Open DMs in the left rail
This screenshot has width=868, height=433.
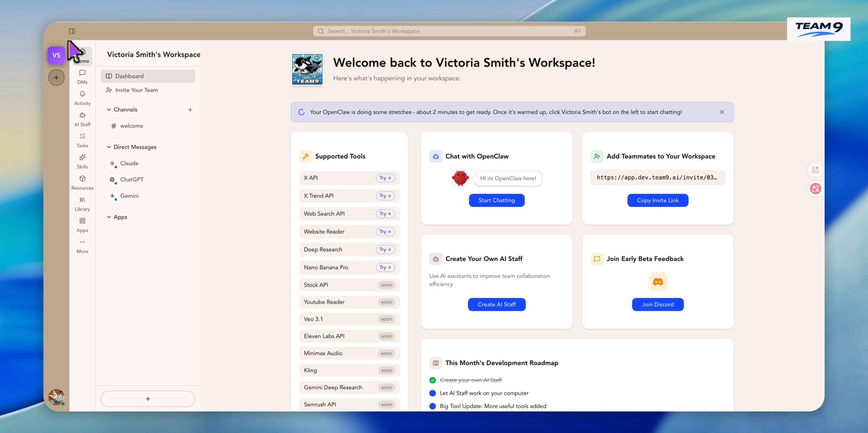click(82, 77)
